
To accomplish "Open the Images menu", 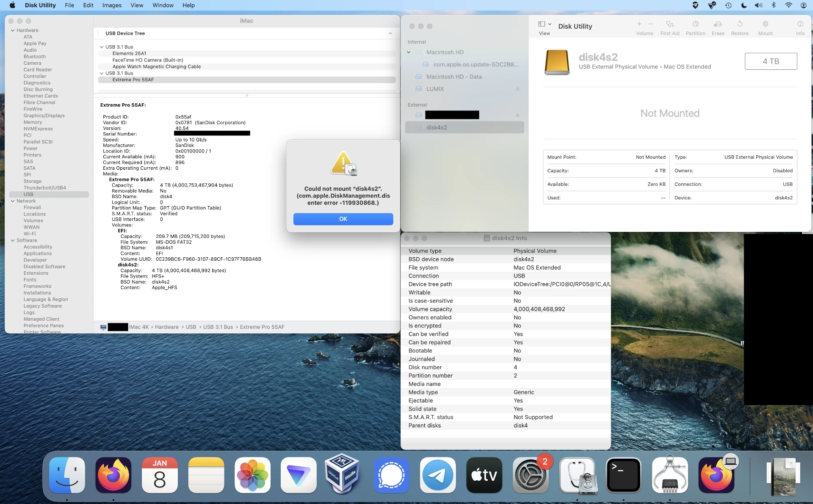I will pos(112,5).
